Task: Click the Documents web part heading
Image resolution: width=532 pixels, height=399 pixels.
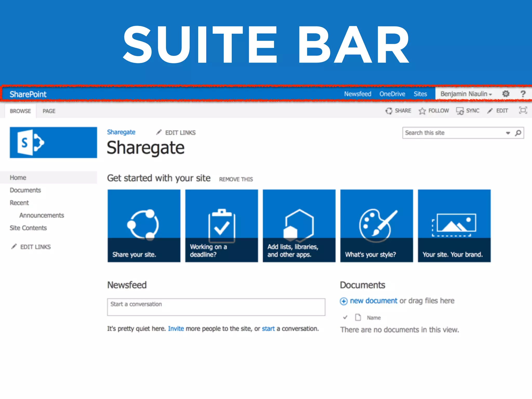Action: tap(362, 285)
